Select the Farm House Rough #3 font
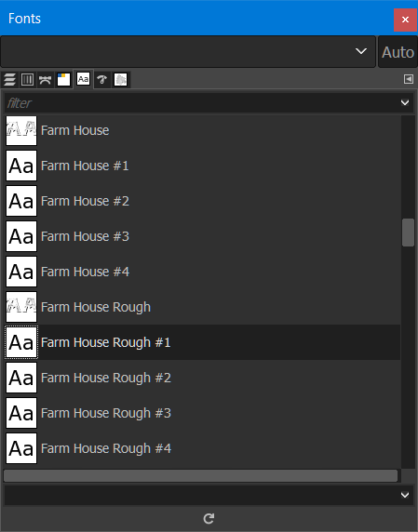The height and width of the screenshot is (532, 418). point(203,413)
